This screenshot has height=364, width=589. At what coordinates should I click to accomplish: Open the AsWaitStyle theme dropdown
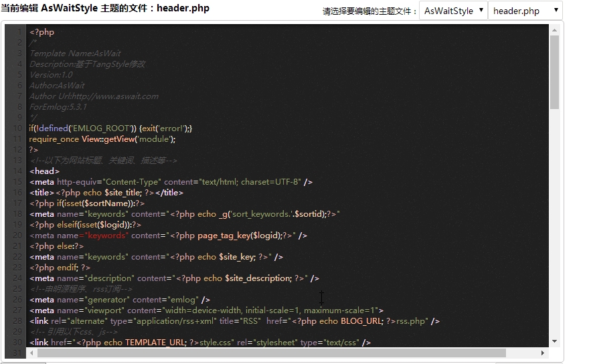452,11
